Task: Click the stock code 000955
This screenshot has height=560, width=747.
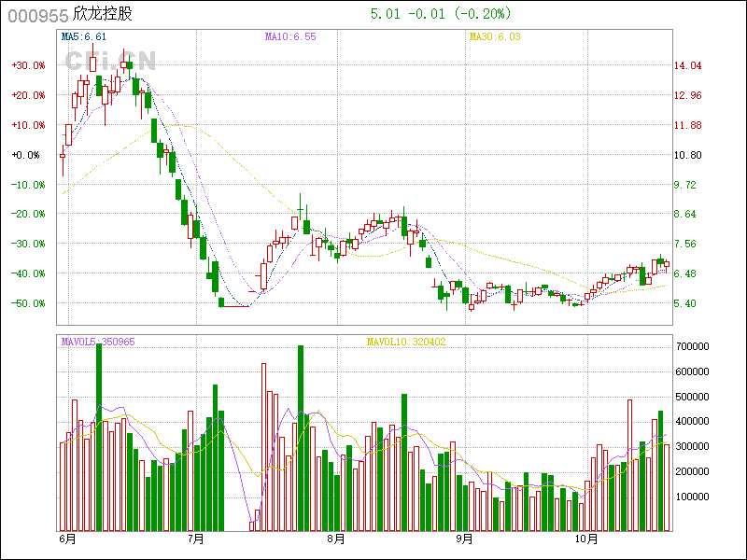Action: (37, 15)
